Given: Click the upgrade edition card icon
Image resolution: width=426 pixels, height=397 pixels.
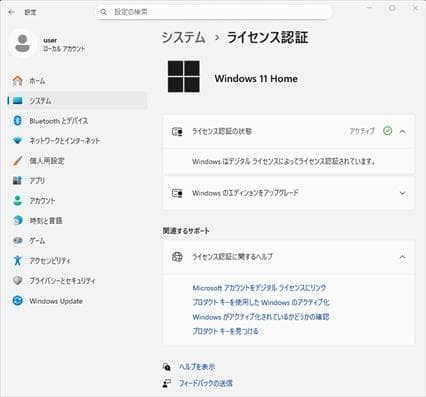Looking at the screenshot, I should 177,193.
